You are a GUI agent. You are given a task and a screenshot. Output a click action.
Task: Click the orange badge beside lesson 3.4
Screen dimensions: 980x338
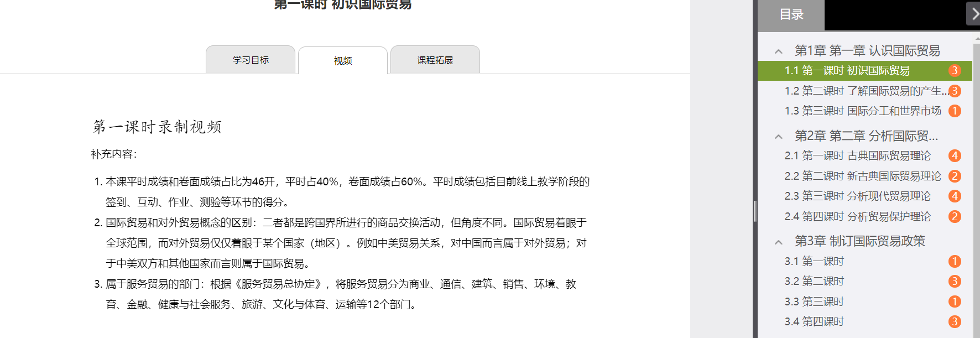click(x=955, y=322)
